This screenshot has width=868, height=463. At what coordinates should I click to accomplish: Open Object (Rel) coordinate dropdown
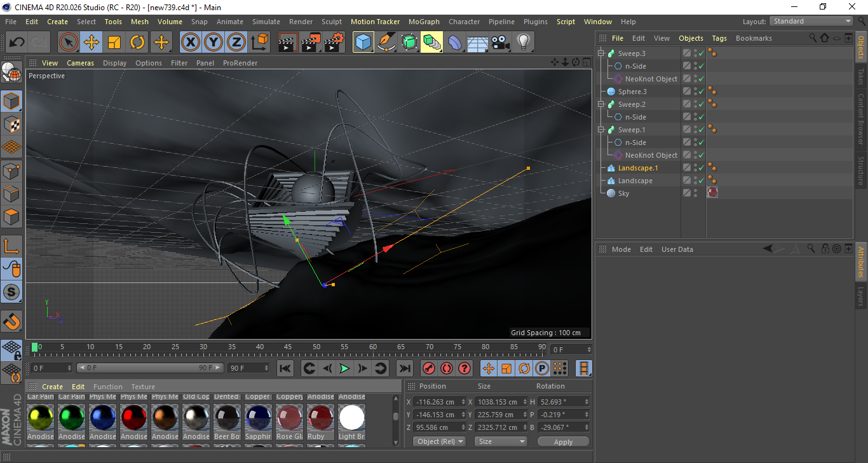tap(439, 441)
